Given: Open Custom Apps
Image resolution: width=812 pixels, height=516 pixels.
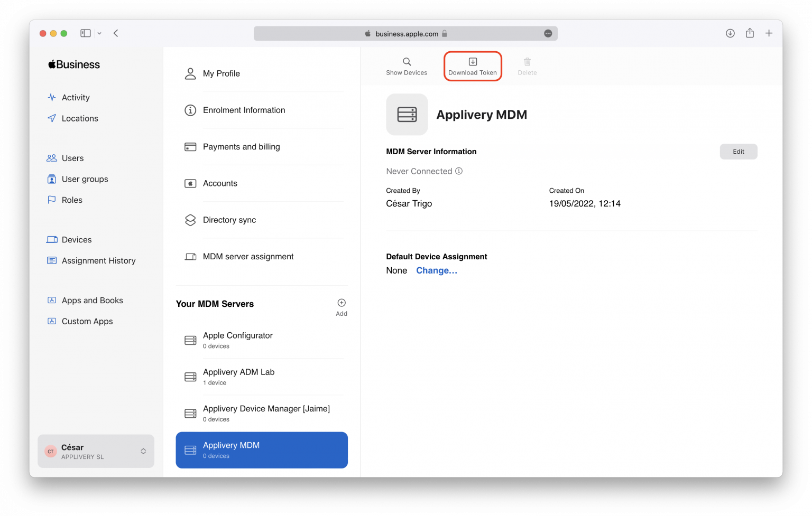Looking at the screenshot, I should [87, 321].
